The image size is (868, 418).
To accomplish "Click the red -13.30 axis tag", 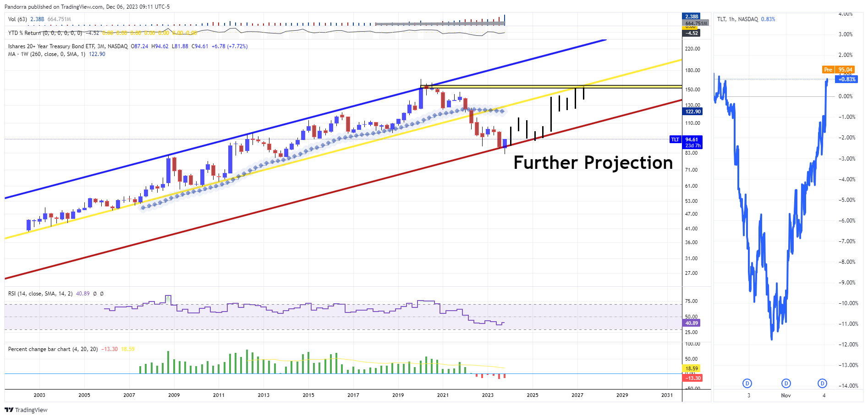I will 692,378.
